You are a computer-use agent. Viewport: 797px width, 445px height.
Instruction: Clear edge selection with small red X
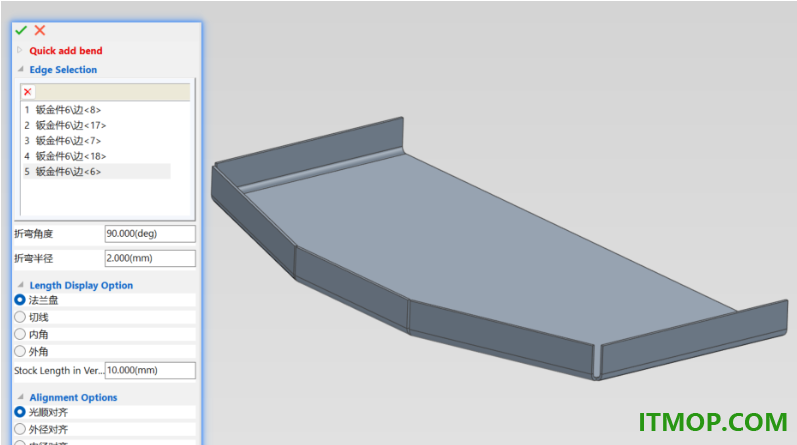point(27,92)
